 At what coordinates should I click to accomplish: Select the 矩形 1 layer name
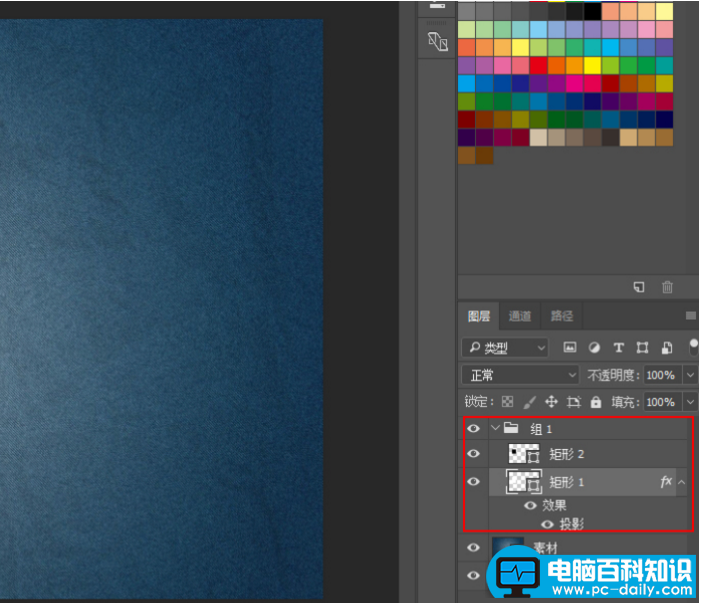pyautogui.click(x=566, y=482)
